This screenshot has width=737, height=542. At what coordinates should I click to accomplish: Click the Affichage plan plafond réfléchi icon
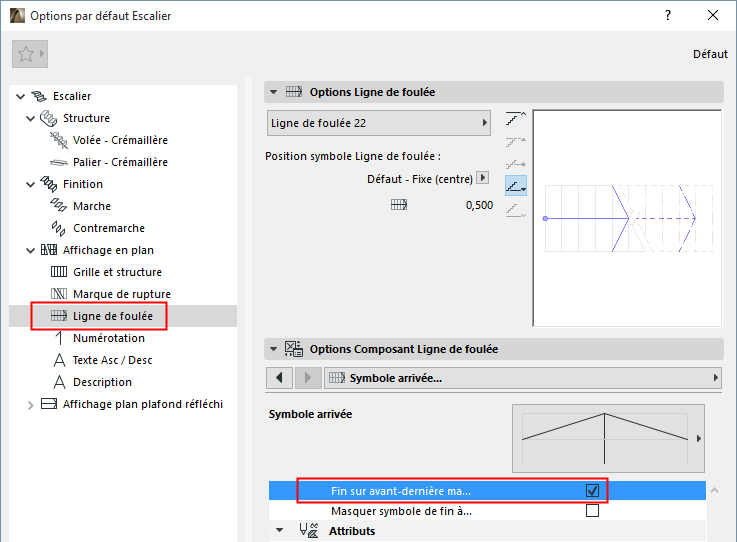49,404
